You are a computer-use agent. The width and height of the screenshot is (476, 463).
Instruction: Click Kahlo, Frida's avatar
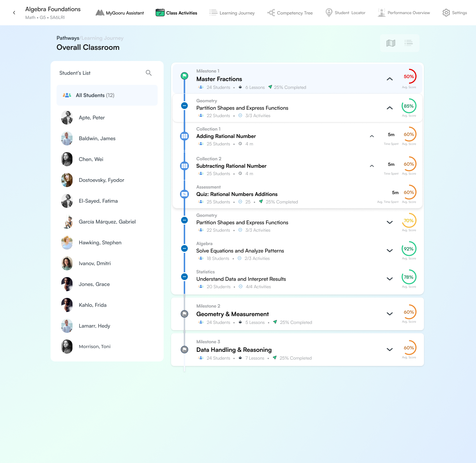pos(67,305)
